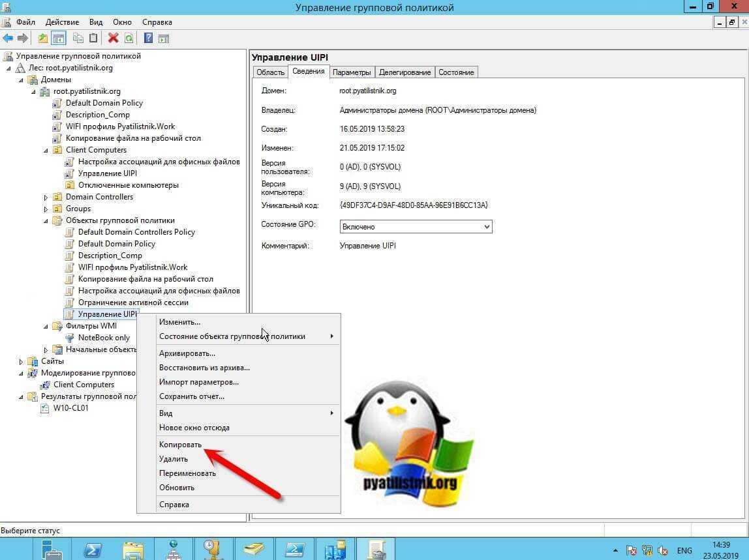This screenshot has height=560, width=749.
Task: Choose Копировать in the context menu
Action: (181, 445)
